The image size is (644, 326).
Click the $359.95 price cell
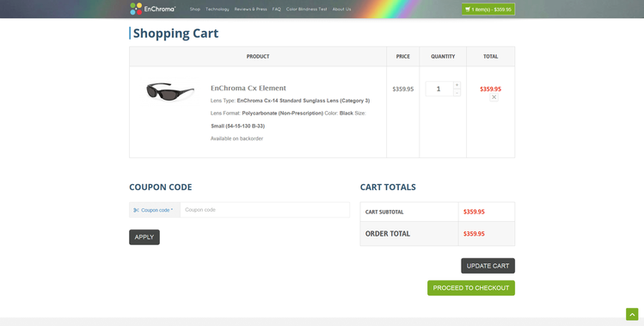click(x=403, y=89)
